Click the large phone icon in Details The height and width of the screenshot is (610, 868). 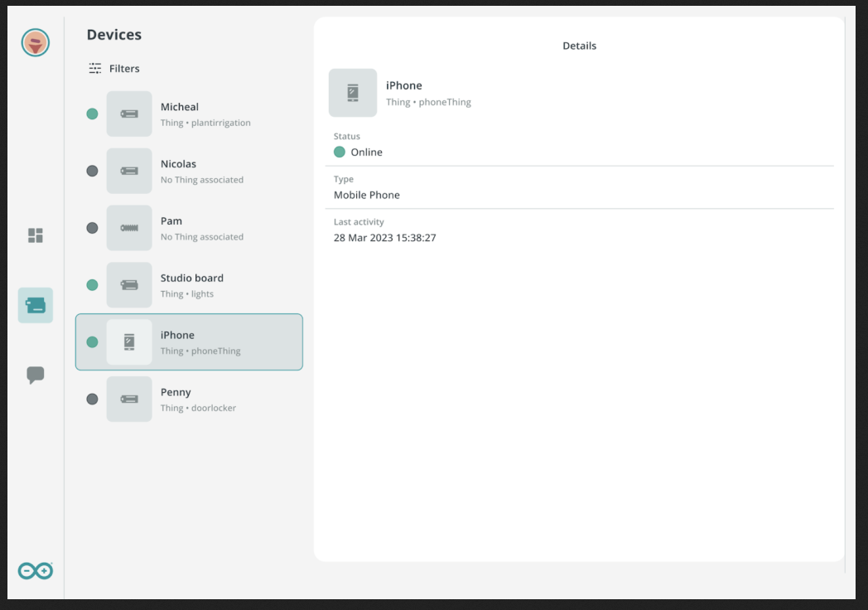pos(353,93)
